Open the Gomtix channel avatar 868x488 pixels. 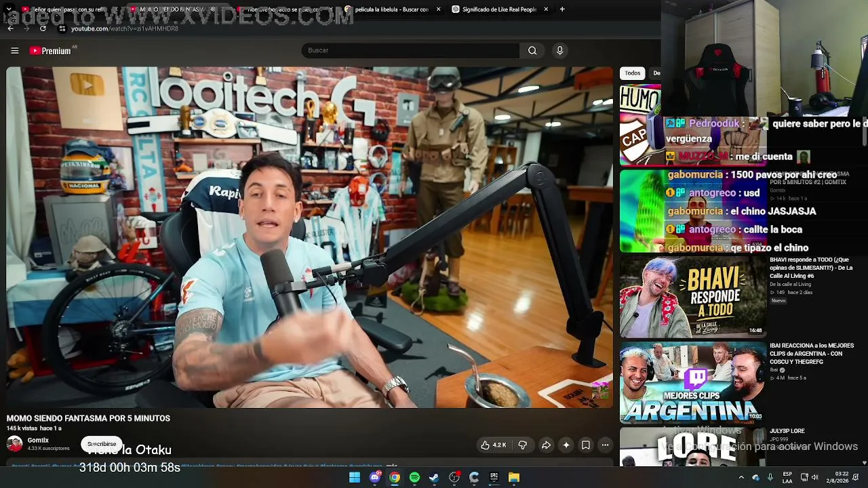point(14,444)
